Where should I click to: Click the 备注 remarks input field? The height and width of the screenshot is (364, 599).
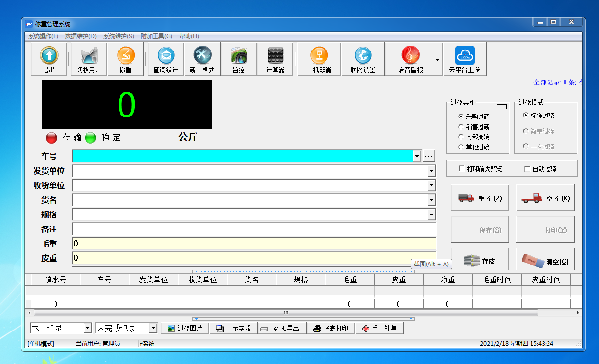tap(254, 229)
